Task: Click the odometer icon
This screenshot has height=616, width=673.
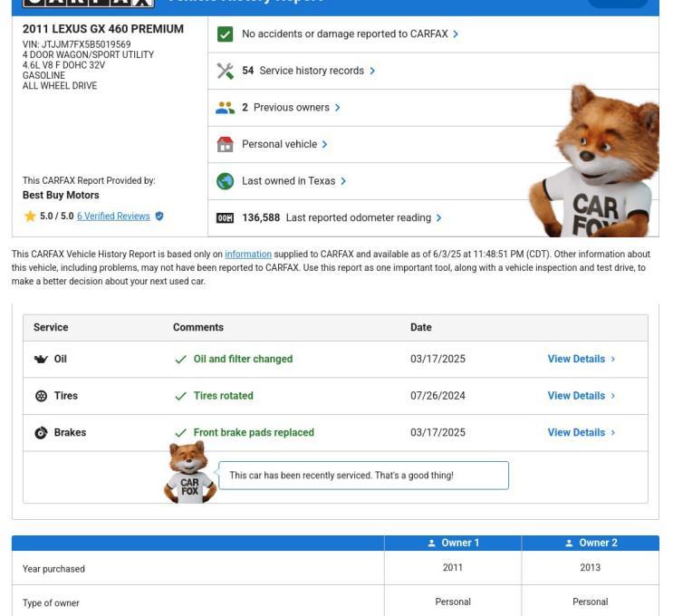Action: click(x=225, y=218)
